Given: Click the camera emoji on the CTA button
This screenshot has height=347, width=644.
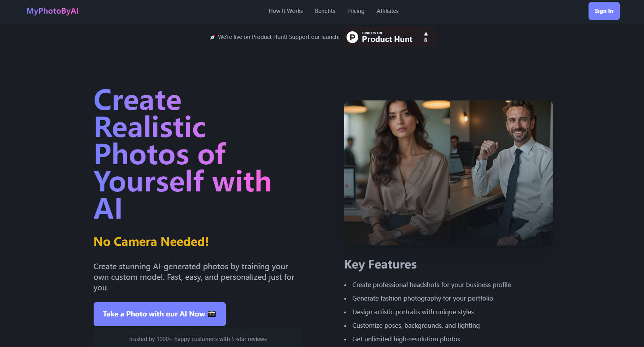Looking at the screenshot, I should pos(212,314).
